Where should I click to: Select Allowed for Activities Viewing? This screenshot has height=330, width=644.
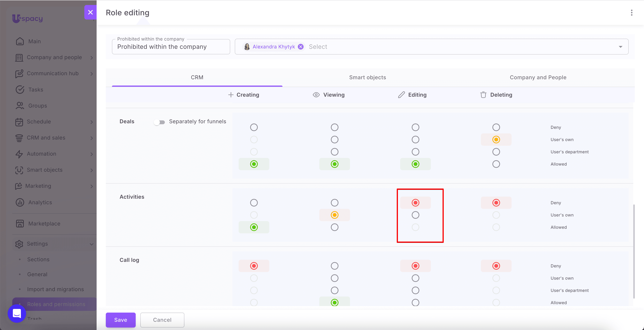334,227
